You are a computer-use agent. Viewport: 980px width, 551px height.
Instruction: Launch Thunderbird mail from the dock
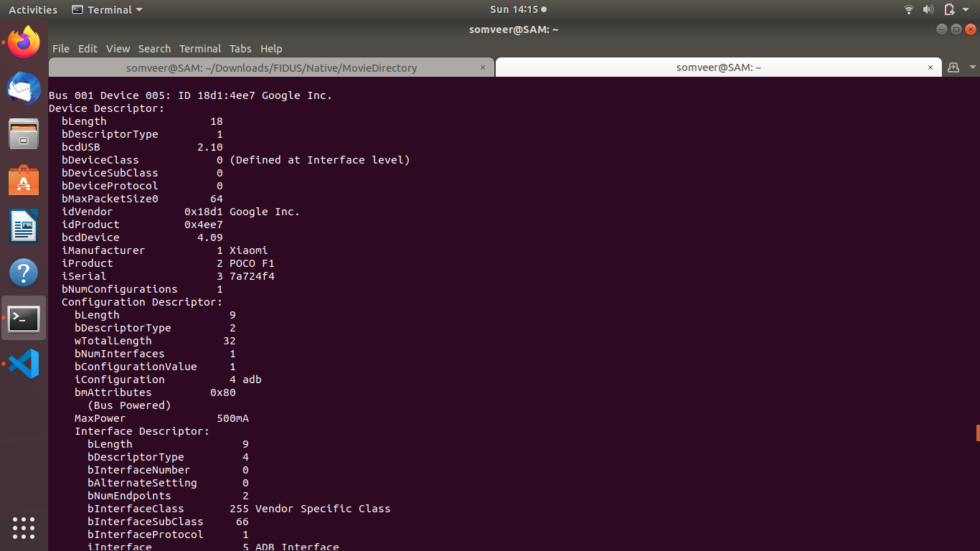24,88
